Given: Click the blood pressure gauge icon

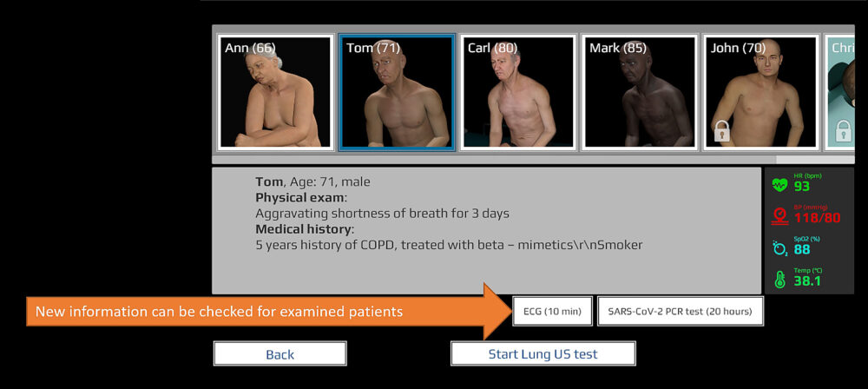Looking at the screenshot, I should pyautogui.click(x=779, y=215).
